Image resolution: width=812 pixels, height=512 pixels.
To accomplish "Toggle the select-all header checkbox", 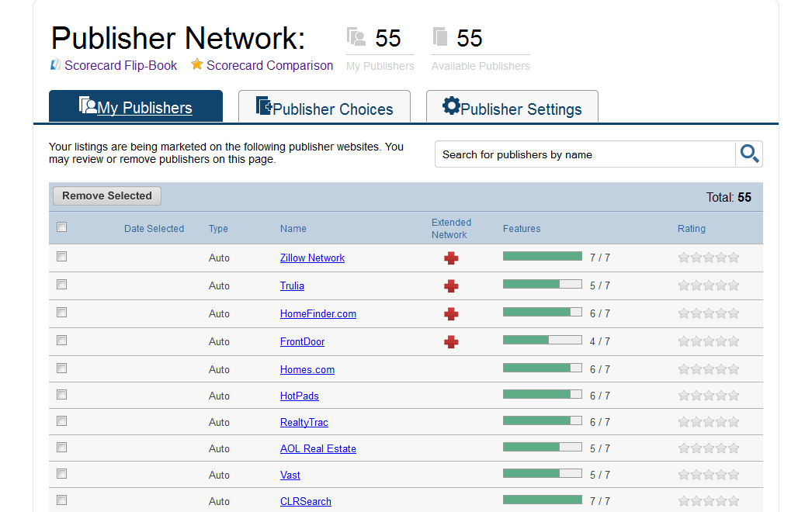I will [61, 227].
